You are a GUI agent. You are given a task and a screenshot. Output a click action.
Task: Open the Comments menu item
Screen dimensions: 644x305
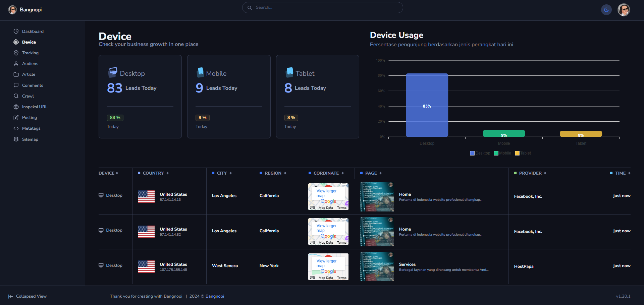click(33, 85)
